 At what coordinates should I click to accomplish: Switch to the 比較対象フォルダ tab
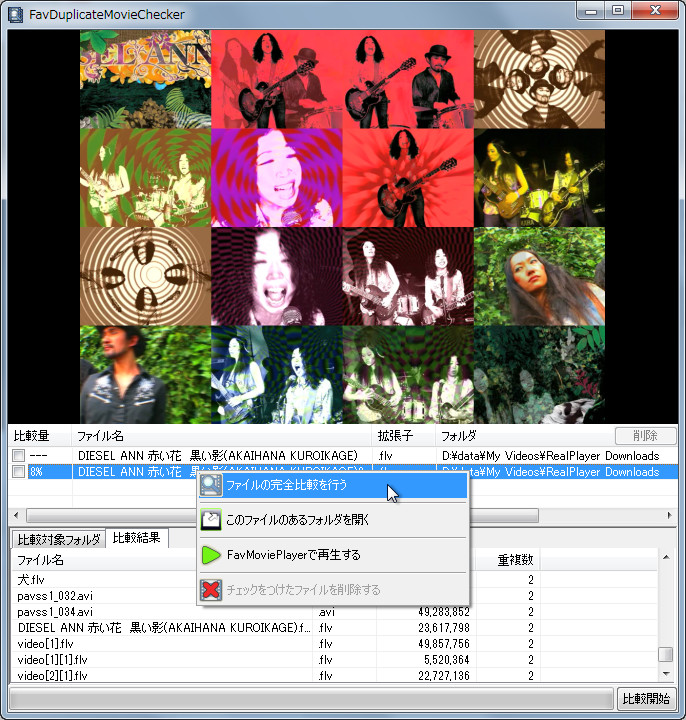click(58, 539)
